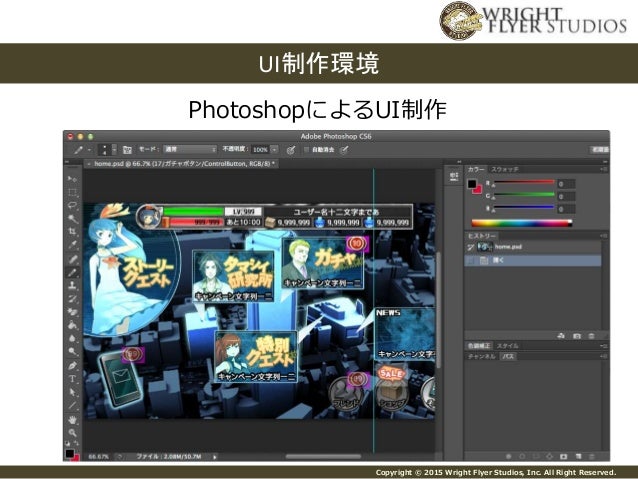638x479 pixels.
Task: Open the 不透明度 opacity 100% dropdown arrow
Action: (275, 150)
